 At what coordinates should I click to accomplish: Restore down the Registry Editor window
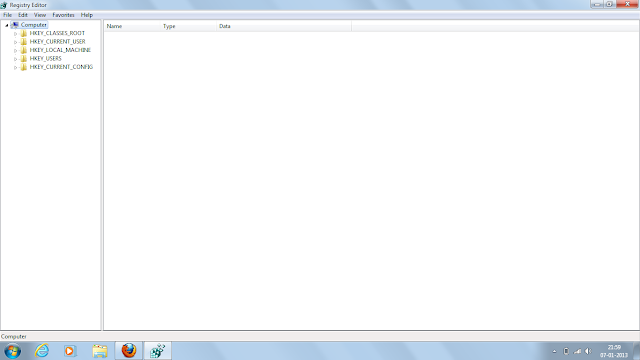coord(609,4)
